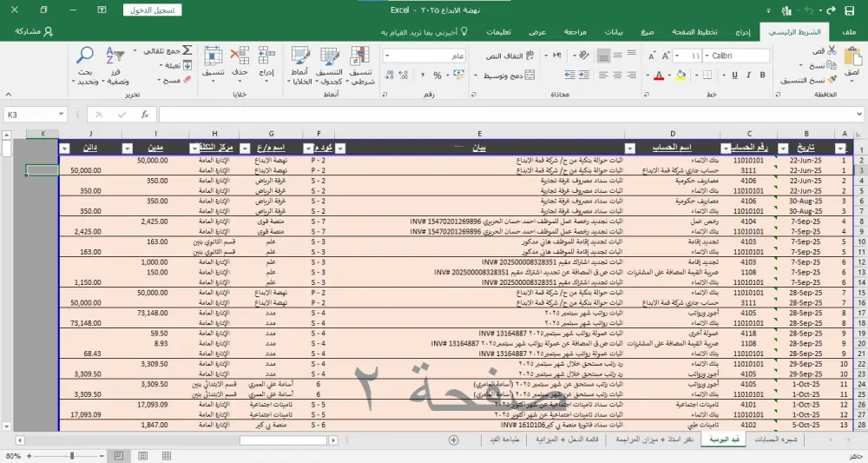Click the Format Painter (نسخ التنسيق) brush

coord(832,80)
